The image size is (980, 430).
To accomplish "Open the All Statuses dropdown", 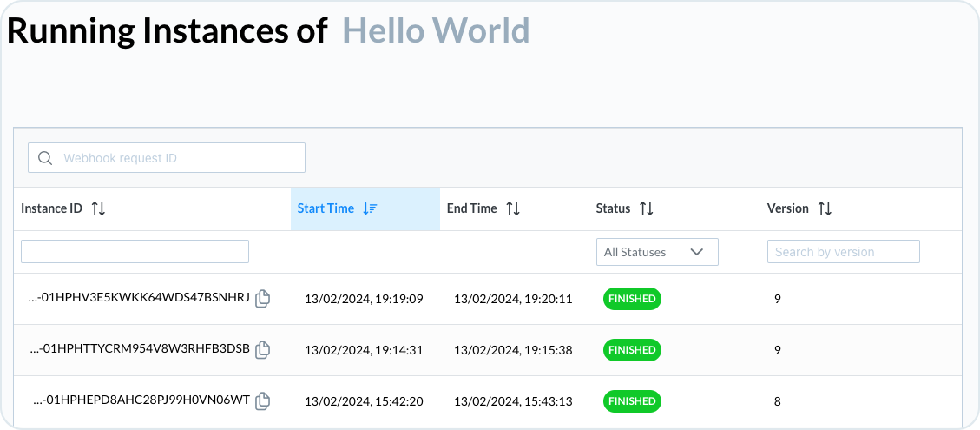I will coord(657,252).
